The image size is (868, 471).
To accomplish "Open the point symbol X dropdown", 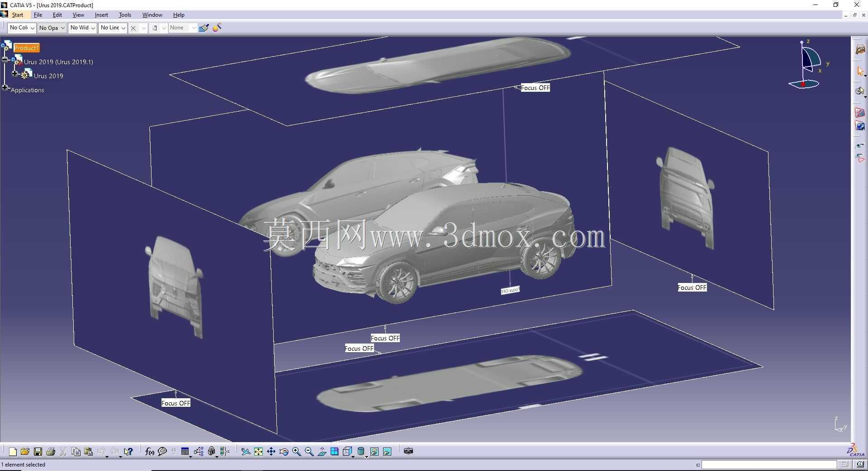I will coord(138,28).
